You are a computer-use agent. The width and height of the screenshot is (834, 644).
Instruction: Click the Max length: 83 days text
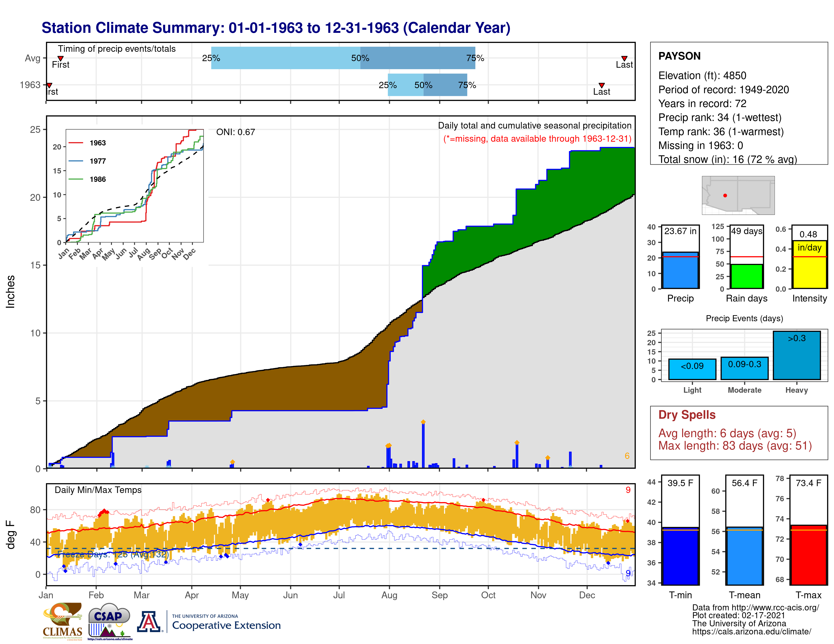coord(735,445)
